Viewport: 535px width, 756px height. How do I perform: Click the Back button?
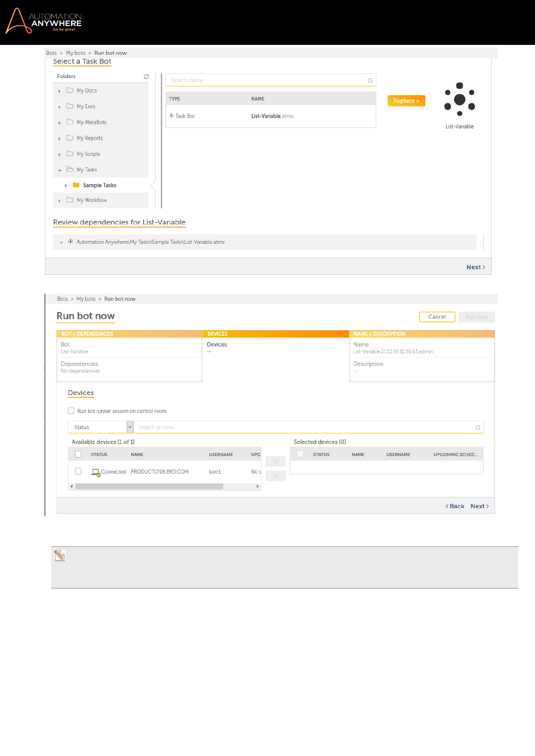455,506
